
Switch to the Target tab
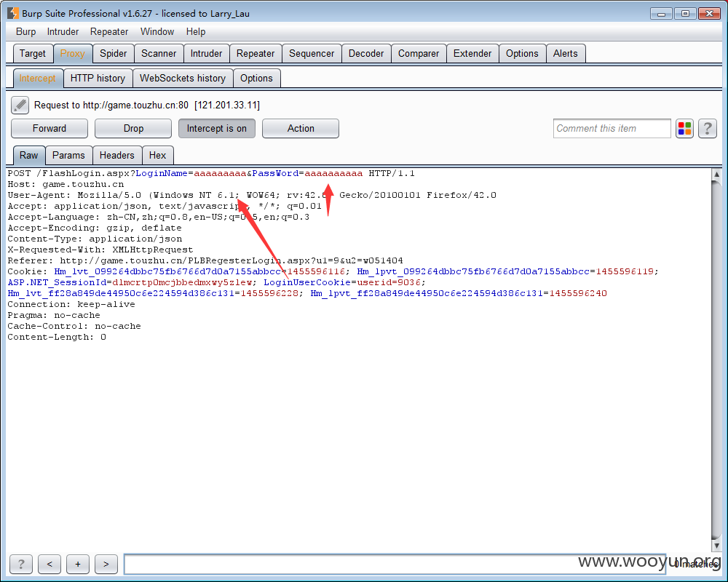tap(33, 54)
